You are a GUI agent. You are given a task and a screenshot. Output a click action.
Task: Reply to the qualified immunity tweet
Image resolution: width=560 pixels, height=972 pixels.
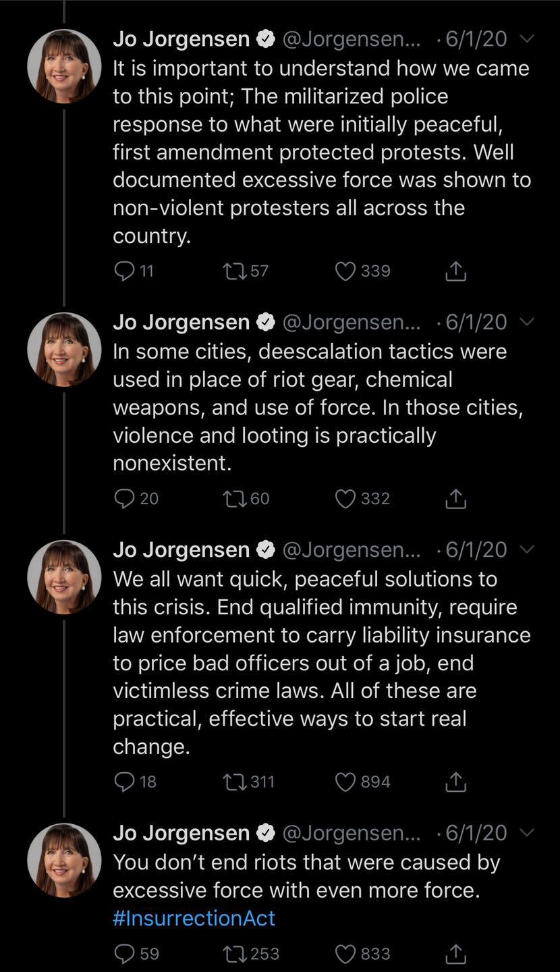coord(124,781)
